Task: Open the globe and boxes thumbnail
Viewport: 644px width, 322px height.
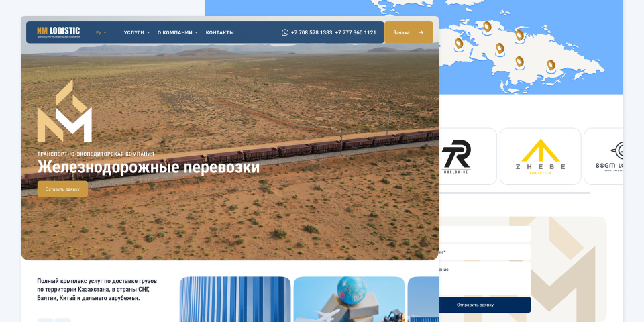Action: 349,299
